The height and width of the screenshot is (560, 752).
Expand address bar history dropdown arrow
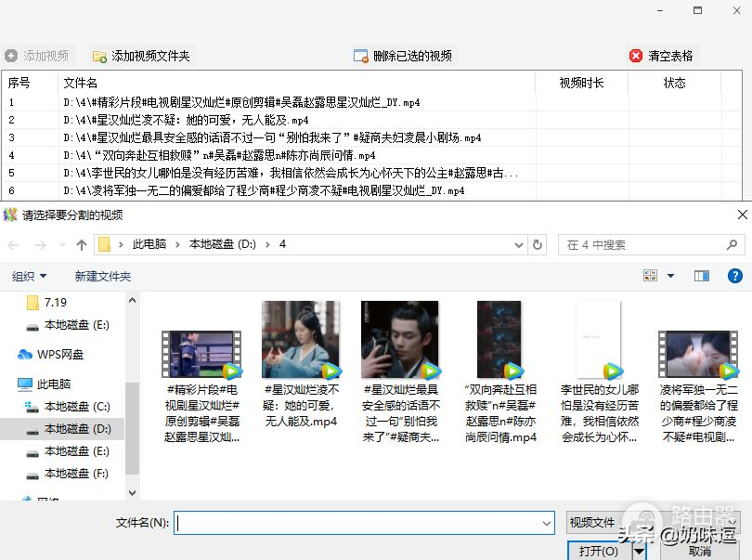tap(518, 245)
